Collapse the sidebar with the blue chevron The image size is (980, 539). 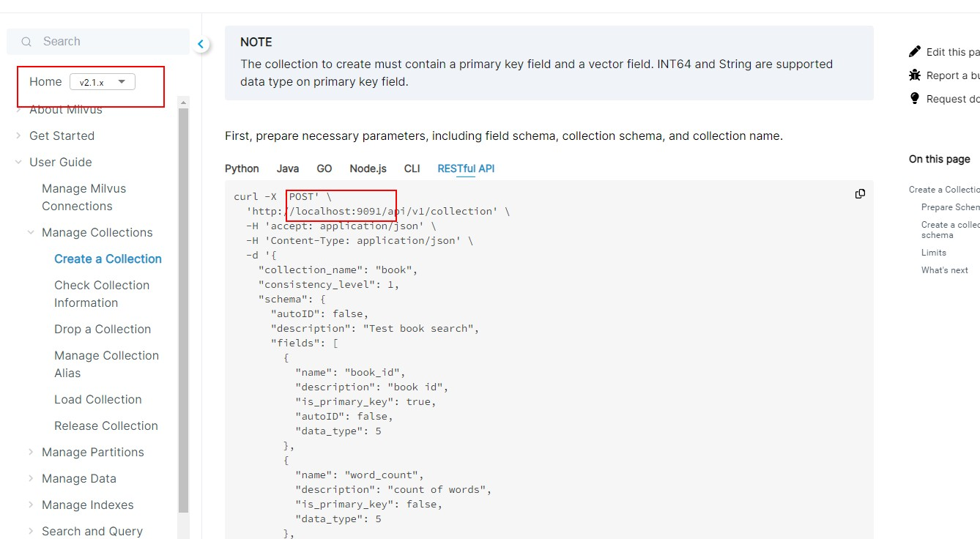coord(201,44)
